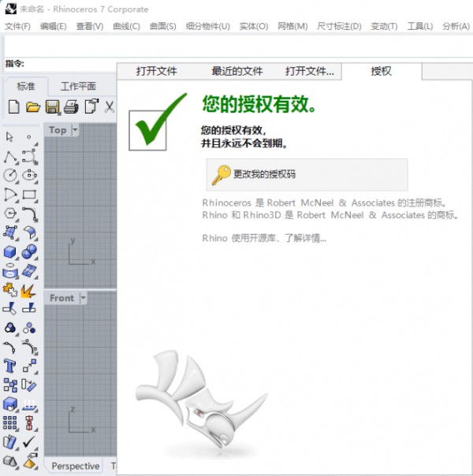473x476 pixels.
Task: Select the arrow pointer selection tool
Action: 9,137
